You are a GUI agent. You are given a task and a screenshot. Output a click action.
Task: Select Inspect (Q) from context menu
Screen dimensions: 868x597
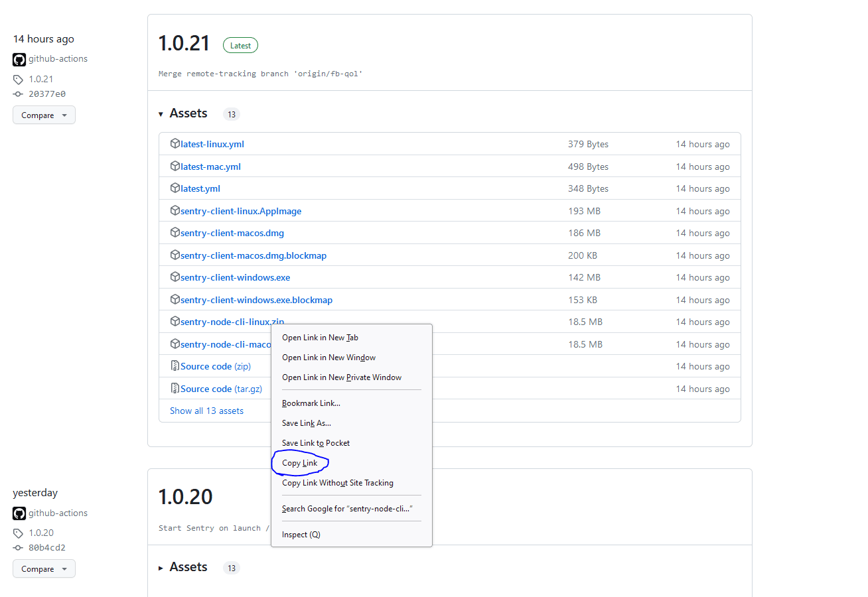(x=352, y=535)
